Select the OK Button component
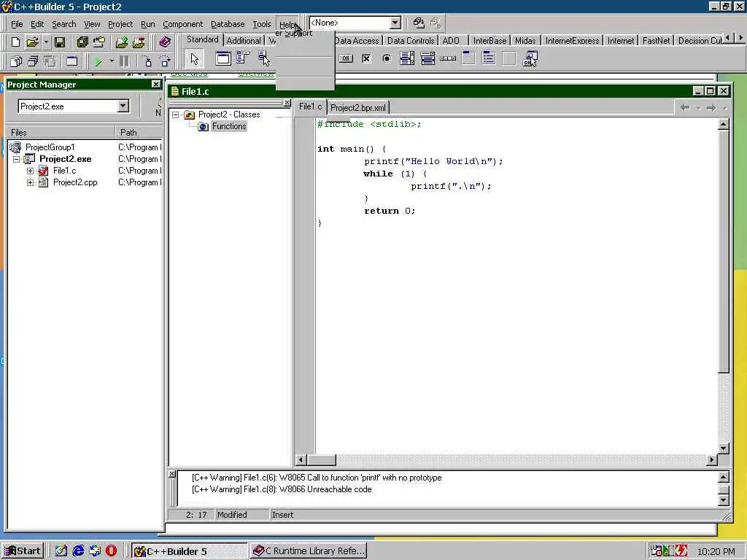Image resolution: width=747 pixels, height=560 pixels. pyautogui.click(x=346, y=58)
